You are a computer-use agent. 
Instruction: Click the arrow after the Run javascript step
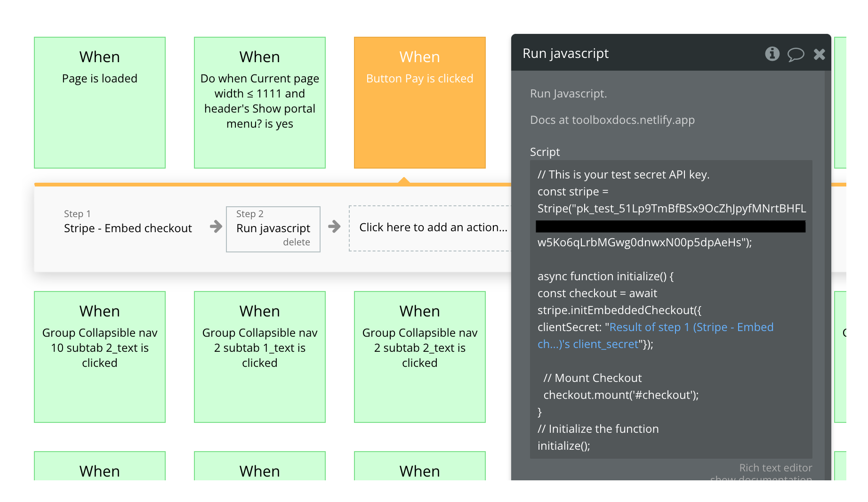coord(334,227)
